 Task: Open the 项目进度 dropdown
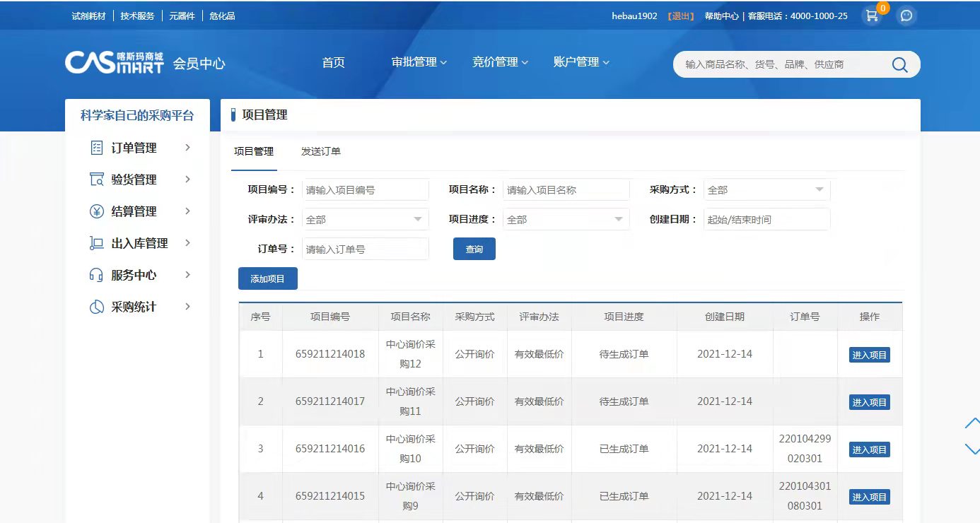[x=566, y=219]
